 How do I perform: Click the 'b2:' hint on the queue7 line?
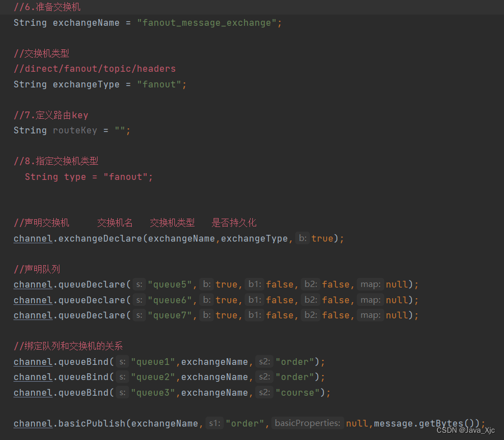(311, 315)
